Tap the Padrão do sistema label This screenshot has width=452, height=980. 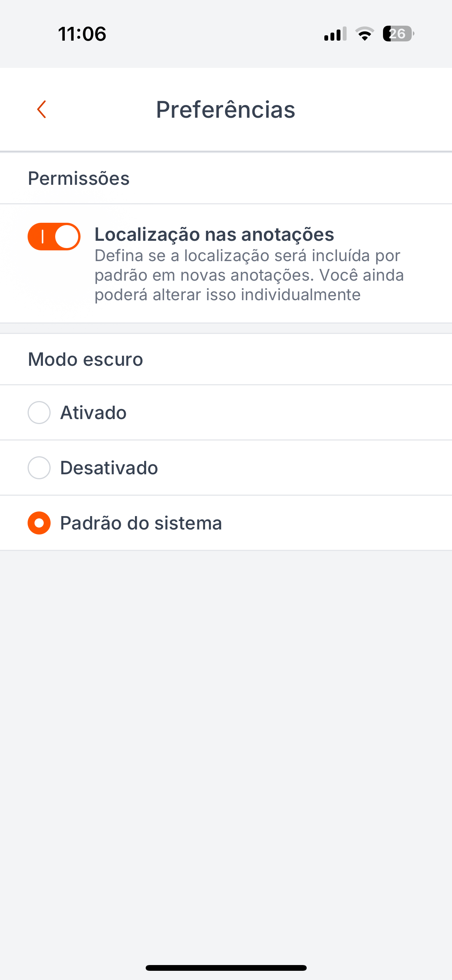141,523
